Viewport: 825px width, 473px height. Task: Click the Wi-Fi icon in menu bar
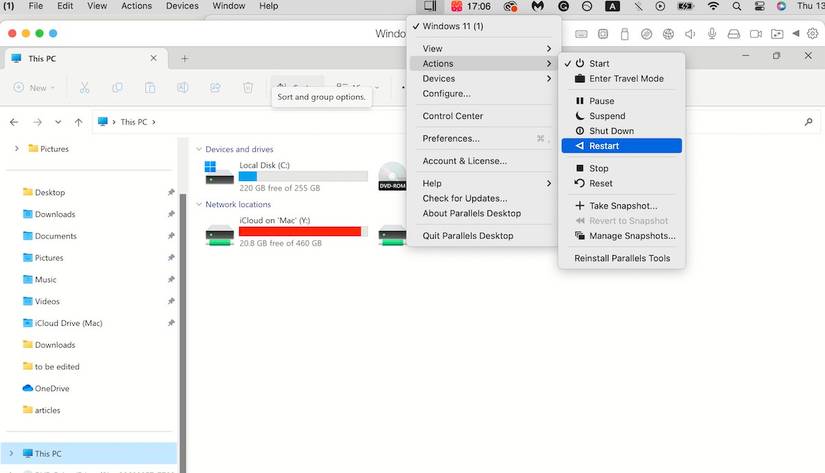(x=713, y=6)
